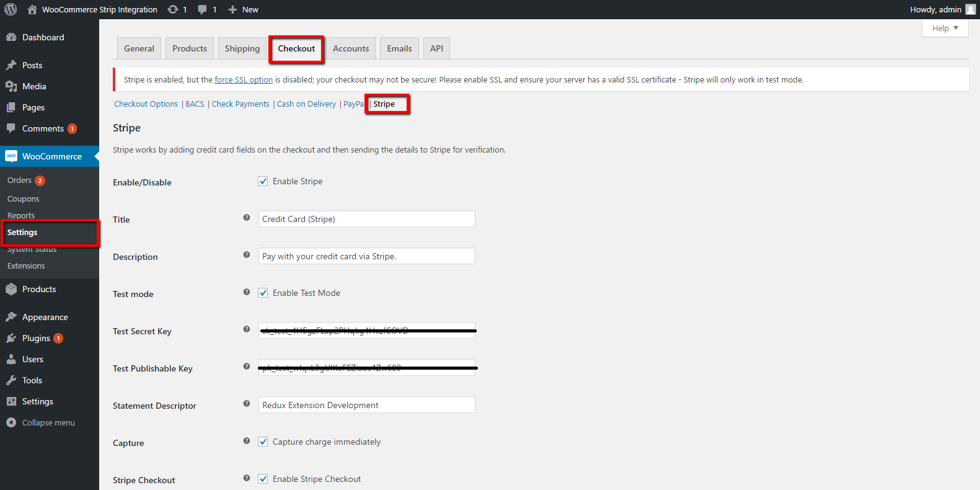Open the Accounts settings tab
This screenshot has height=490, width=980.
[351, 48]
